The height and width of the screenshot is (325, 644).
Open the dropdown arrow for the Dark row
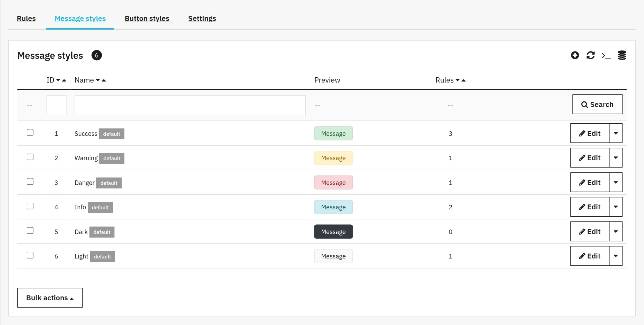616,232
